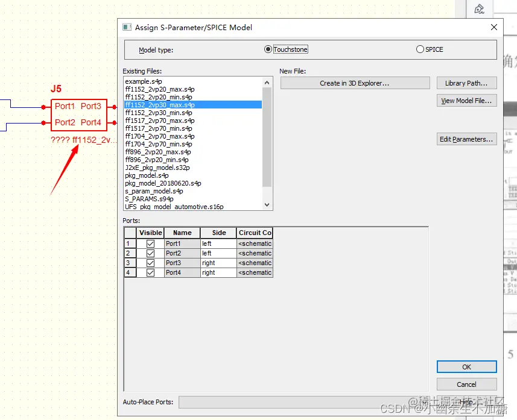Select S_PARAMS.s94p in the list
517x420 pixels.
tap(193, 199)
